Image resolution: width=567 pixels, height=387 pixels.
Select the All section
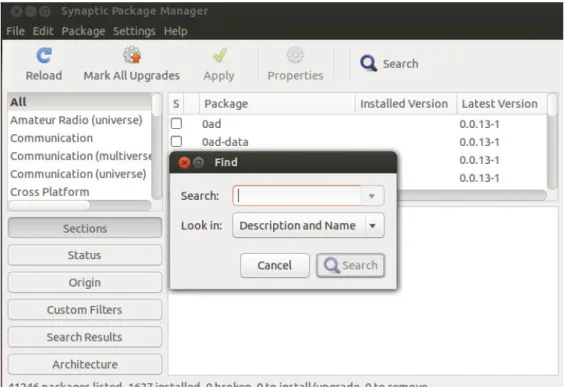[x=80, y=102]
